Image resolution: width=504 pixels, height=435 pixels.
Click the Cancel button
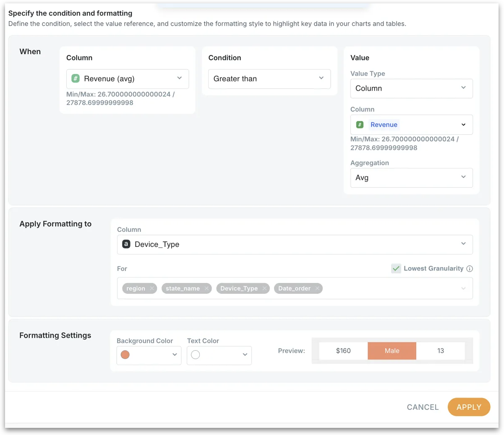(x=423, y=407)
